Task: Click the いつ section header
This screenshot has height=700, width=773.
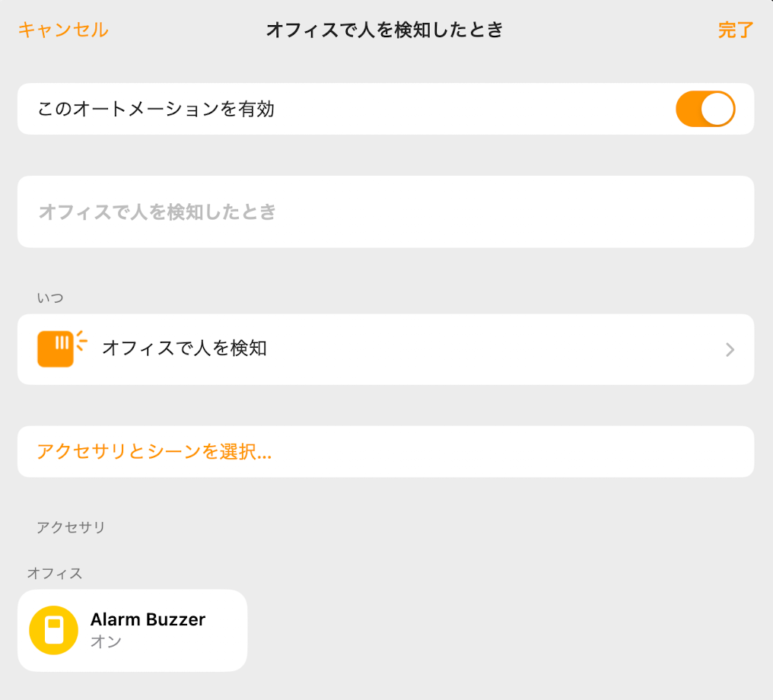Action: pos(49,297)
